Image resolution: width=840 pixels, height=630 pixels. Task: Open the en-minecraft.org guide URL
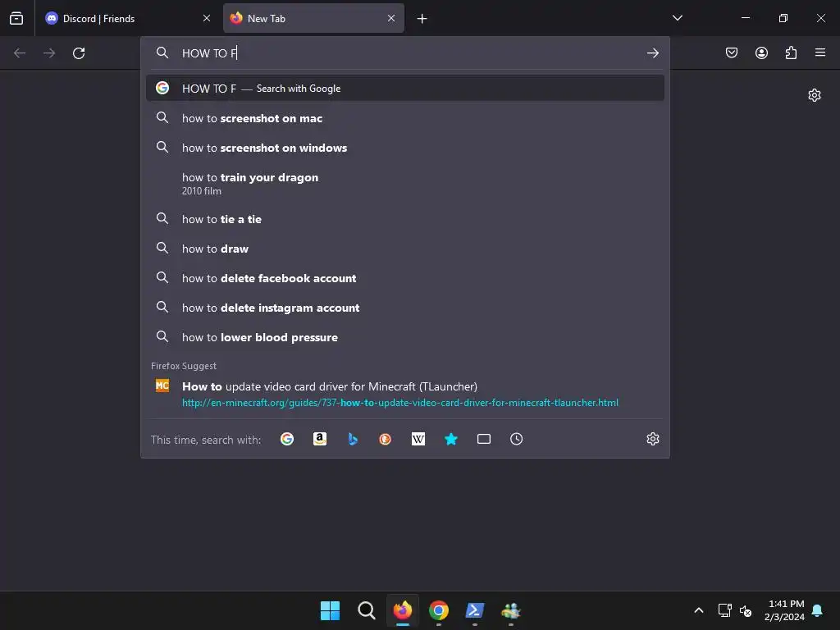(400, 402)
